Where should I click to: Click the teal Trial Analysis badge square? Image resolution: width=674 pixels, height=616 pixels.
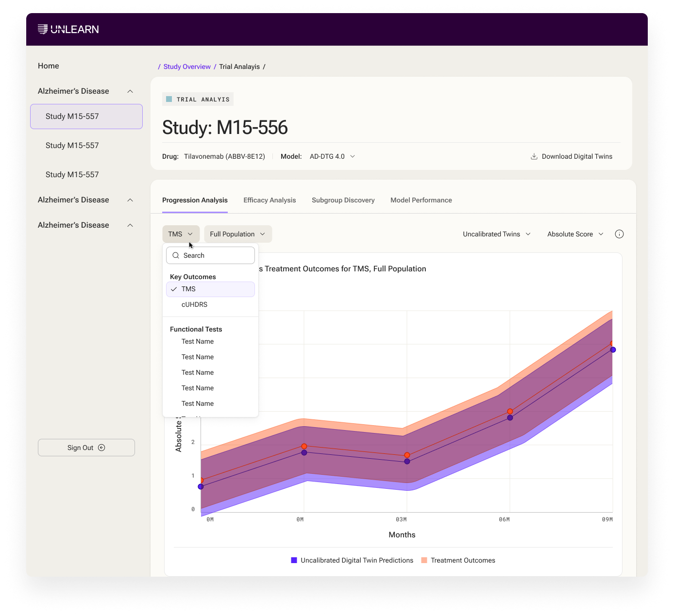(x=169, y=99)
